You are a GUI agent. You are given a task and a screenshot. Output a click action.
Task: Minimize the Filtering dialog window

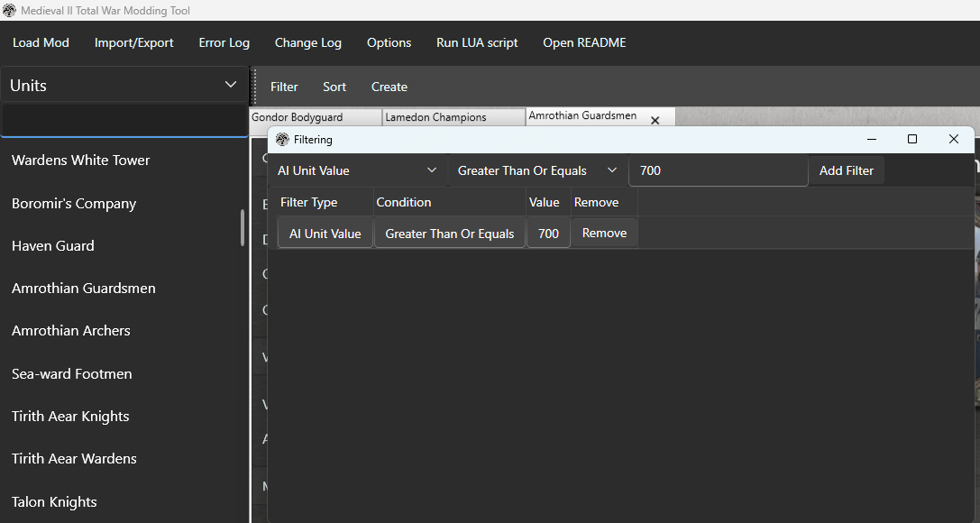tap(871, 140)
